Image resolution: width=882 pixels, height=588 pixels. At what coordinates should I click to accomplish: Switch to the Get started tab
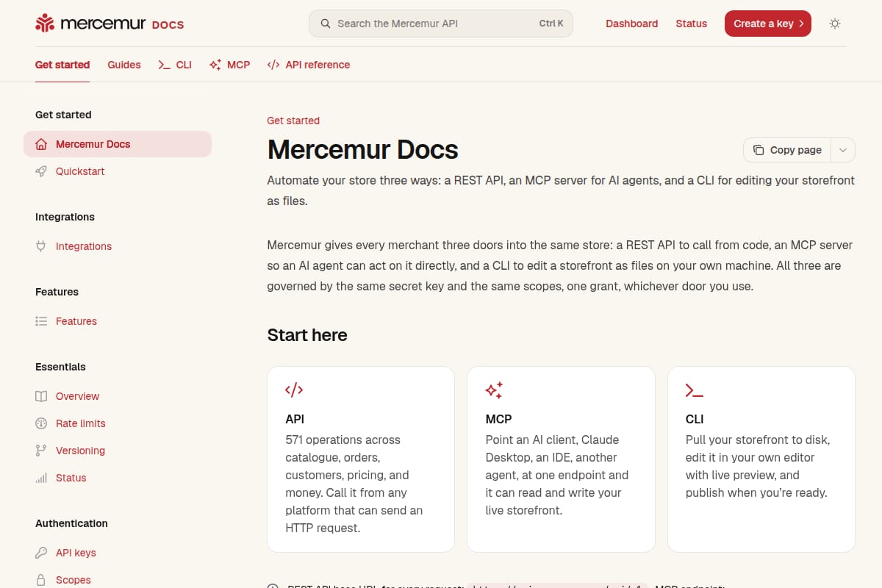pos(62,65)
